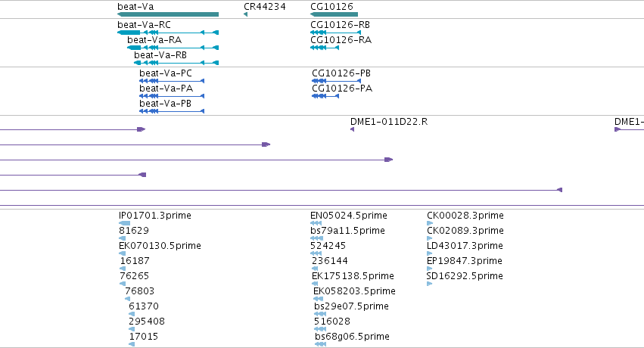Click the 516028 feature glyph
This screenshot has width=644, height=348.
pos(320,329)
